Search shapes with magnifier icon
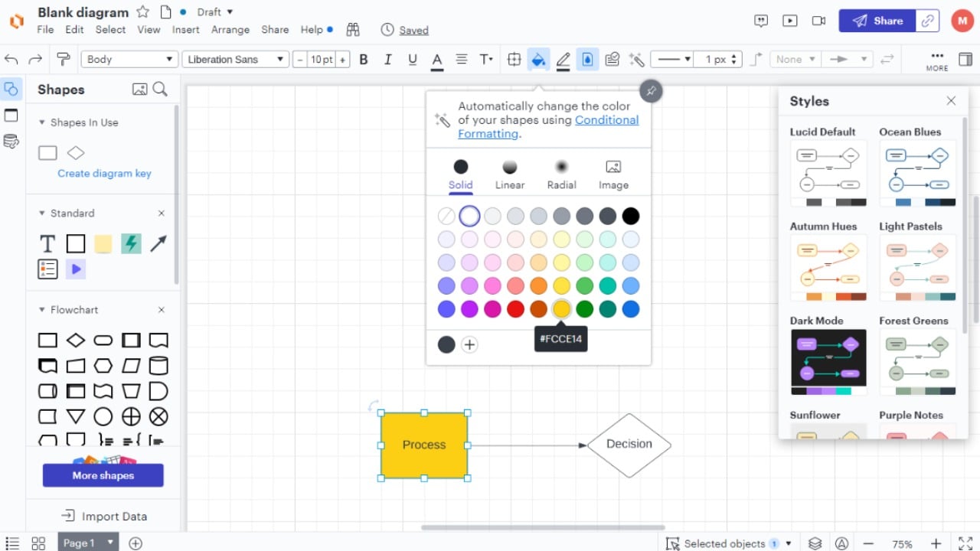The height and width of the screenshot is (551, 980). (x=160, y=90)
